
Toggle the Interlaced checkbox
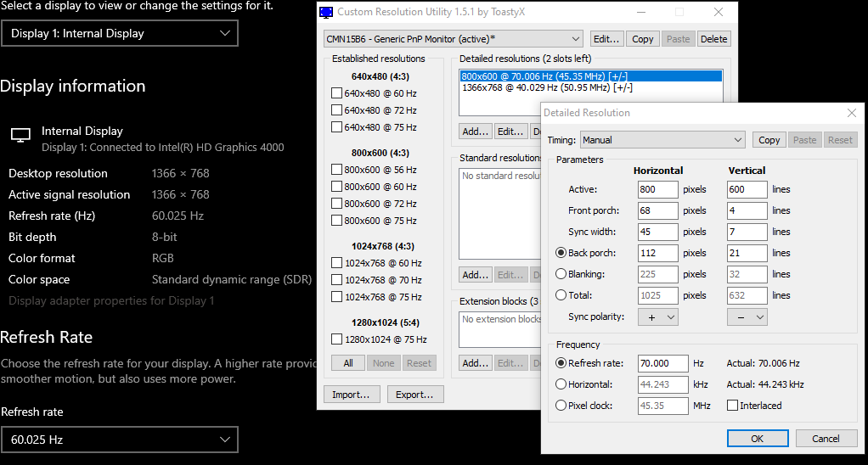point(732,406)
